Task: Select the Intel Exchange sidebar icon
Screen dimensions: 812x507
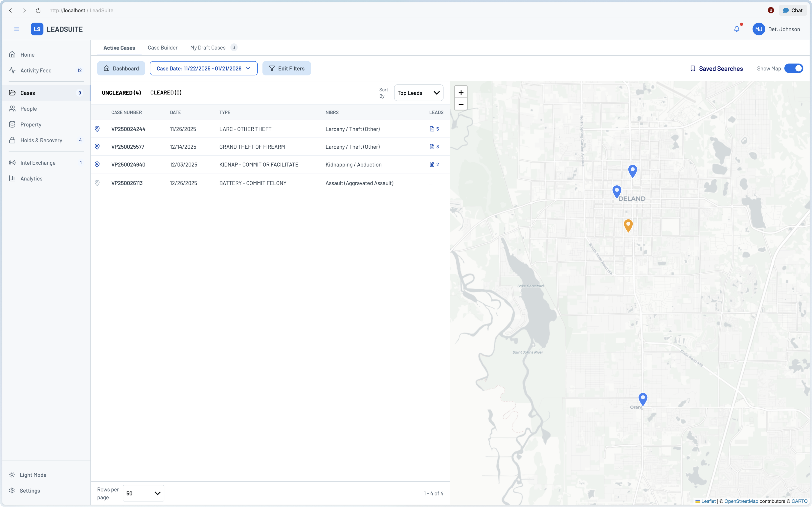Action: click(x=12, y=163)
